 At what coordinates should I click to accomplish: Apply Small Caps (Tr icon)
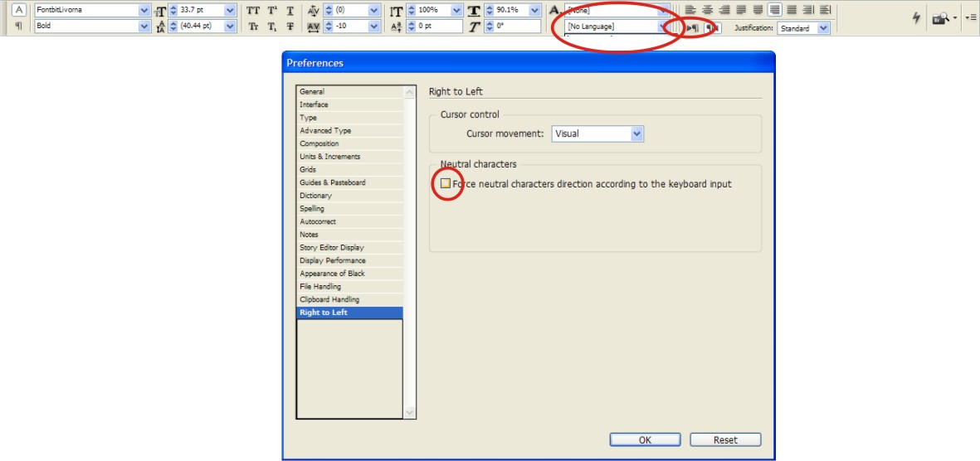click(253, 27)
